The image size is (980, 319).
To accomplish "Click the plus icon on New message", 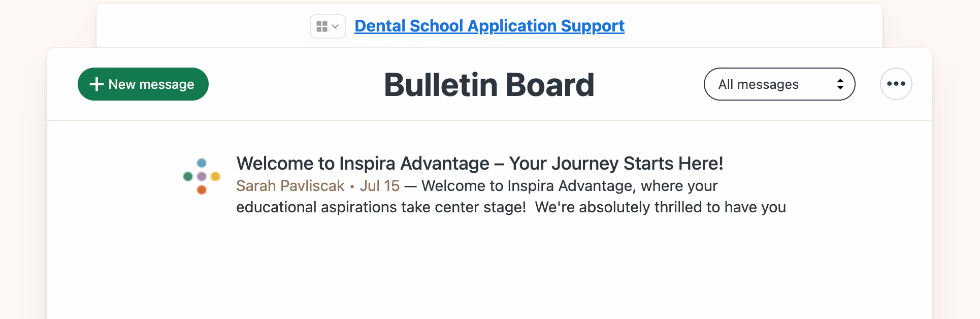I will coord(96,84).
